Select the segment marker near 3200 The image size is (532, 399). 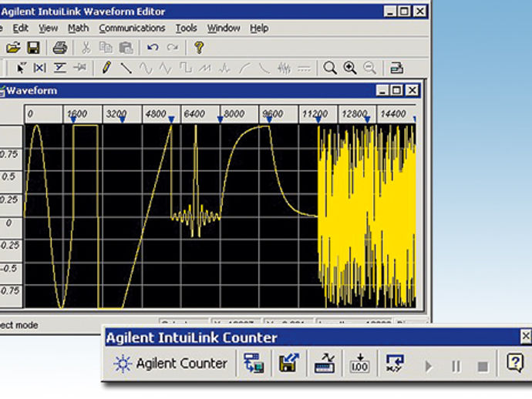[123, 119]
